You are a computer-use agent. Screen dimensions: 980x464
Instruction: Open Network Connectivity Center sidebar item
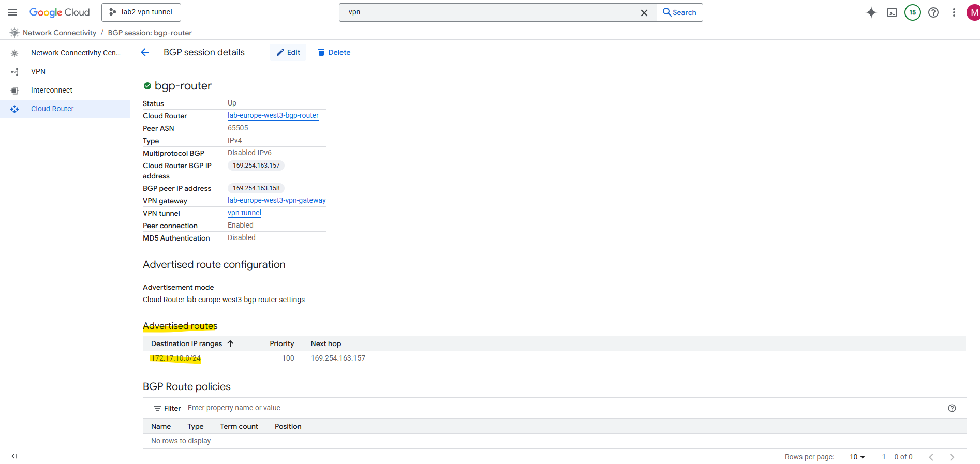tap(76, 53)
